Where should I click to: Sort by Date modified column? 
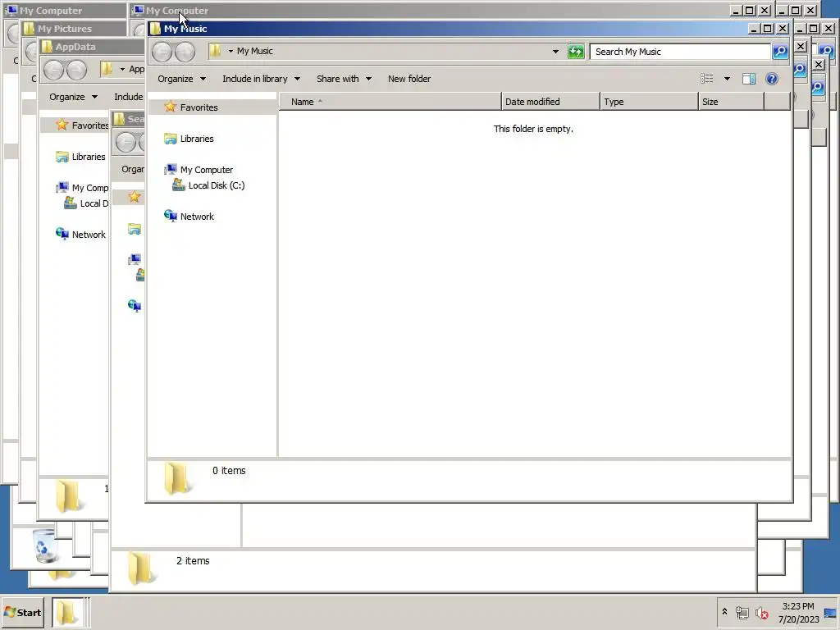550,101
